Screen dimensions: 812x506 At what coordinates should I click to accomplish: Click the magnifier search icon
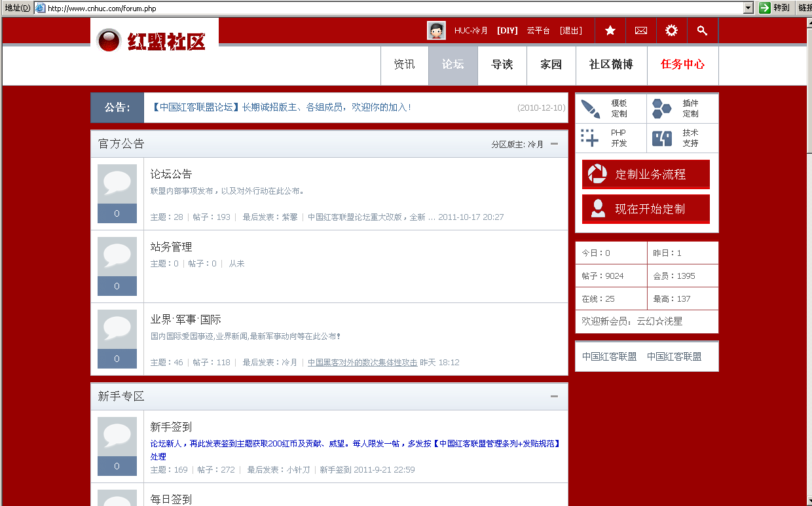(x=702, y=30)
